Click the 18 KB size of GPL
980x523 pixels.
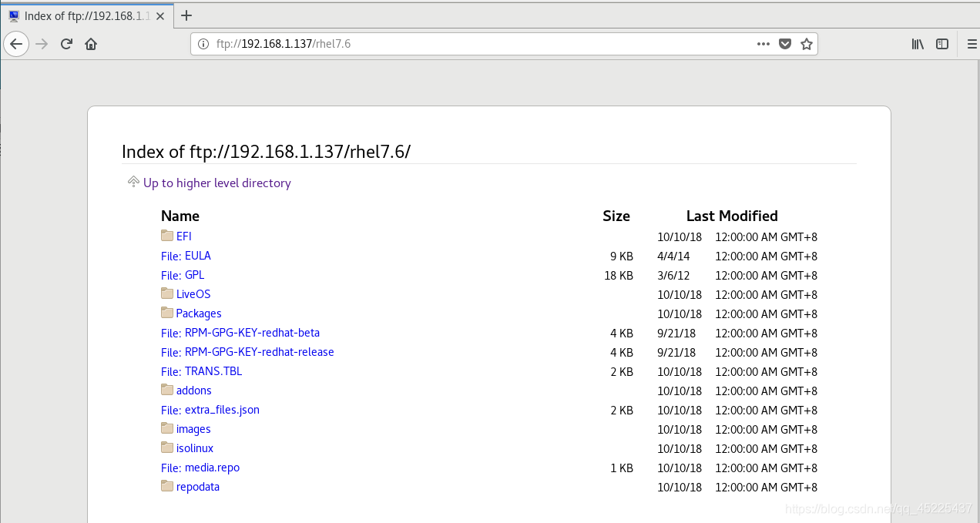[619, 275]
